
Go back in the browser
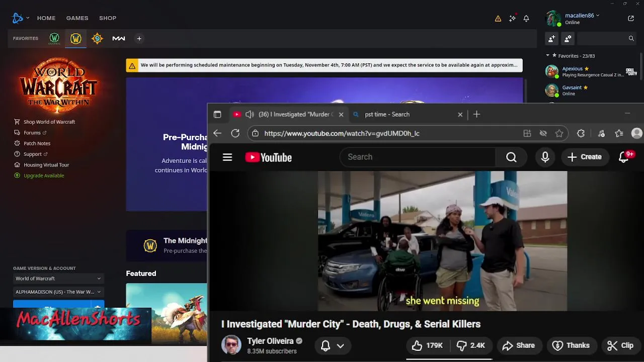[217, 133]
